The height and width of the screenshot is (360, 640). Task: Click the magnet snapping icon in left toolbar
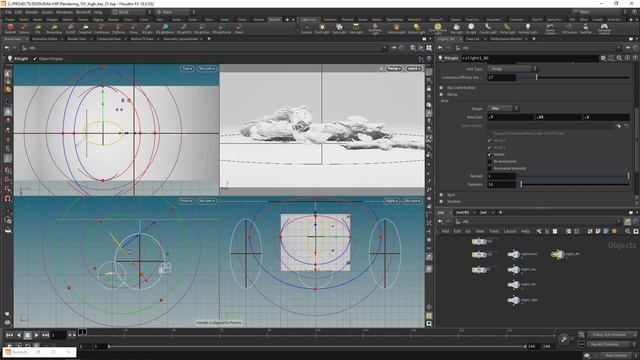coord(8,198)
